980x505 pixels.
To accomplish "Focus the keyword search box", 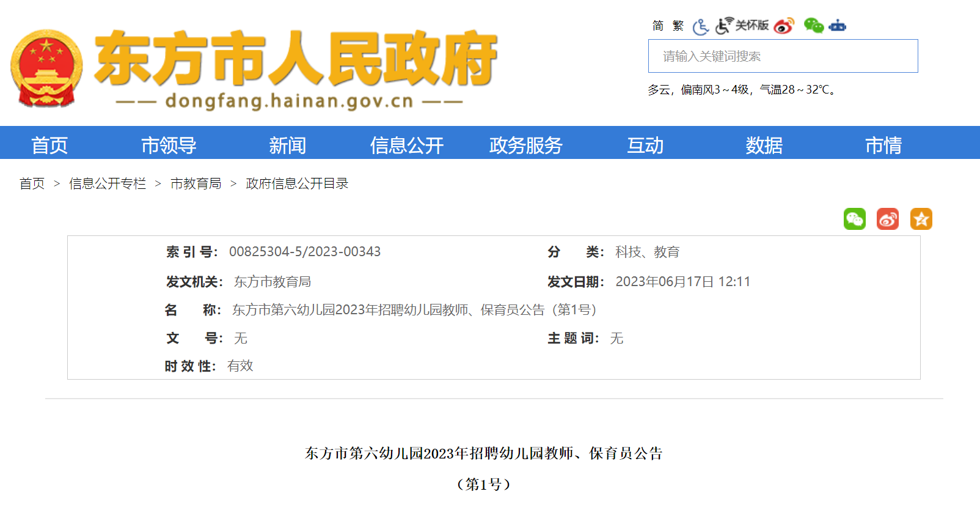I will click(x=783, y=56).
